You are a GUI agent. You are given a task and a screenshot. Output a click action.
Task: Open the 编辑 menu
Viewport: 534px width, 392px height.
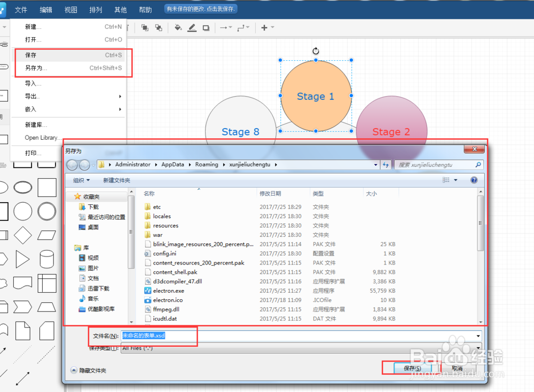tap(46, 10)
